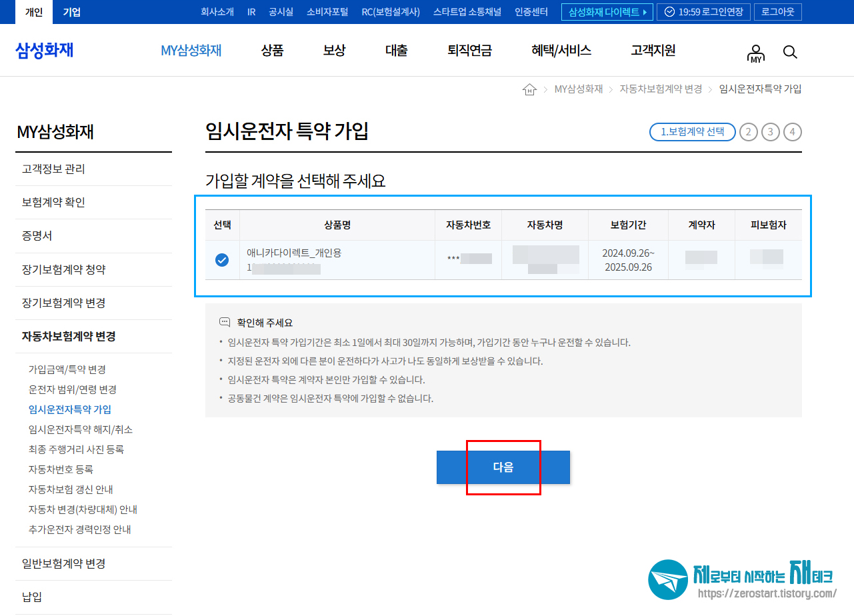The height and width of the screenshot is (616, 854).
Task: Open 가입금액/특약 변경 submenu
Action: click(67, 369)
